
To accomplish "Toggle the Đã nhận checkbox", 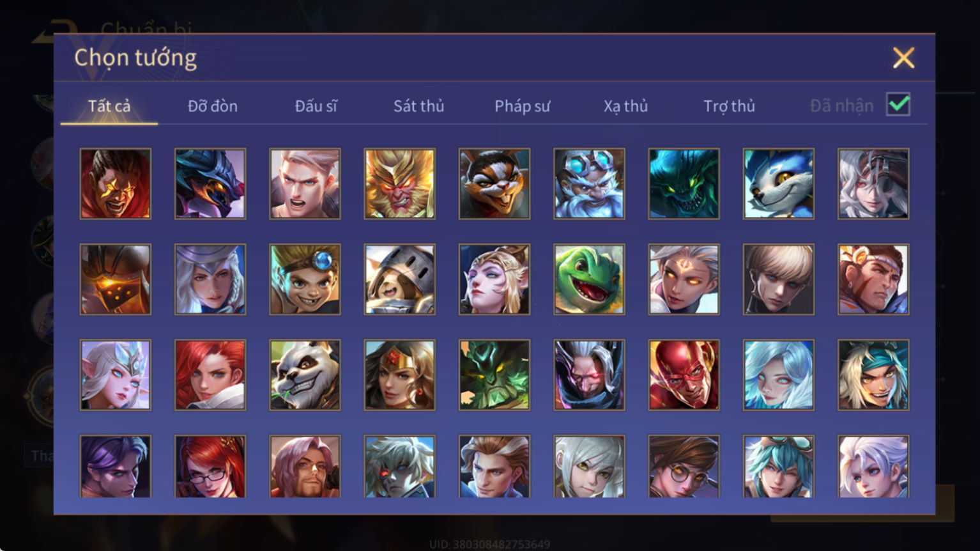I will (898, 104).
